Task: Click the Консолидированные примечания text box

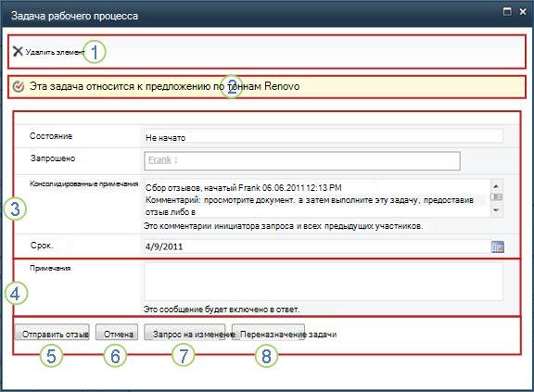Action: pyautogui.click(x=317, y=198)
